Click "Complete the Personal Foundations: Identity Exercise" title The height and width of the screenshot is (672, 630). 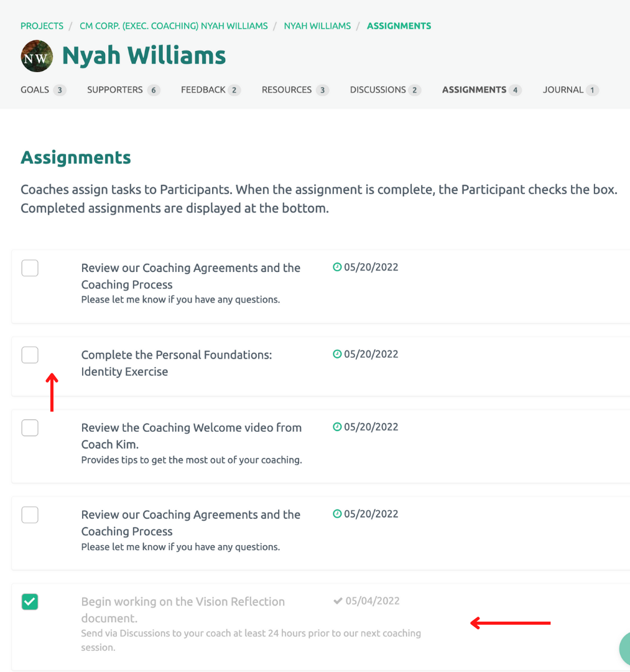click(x=177, y=363)
